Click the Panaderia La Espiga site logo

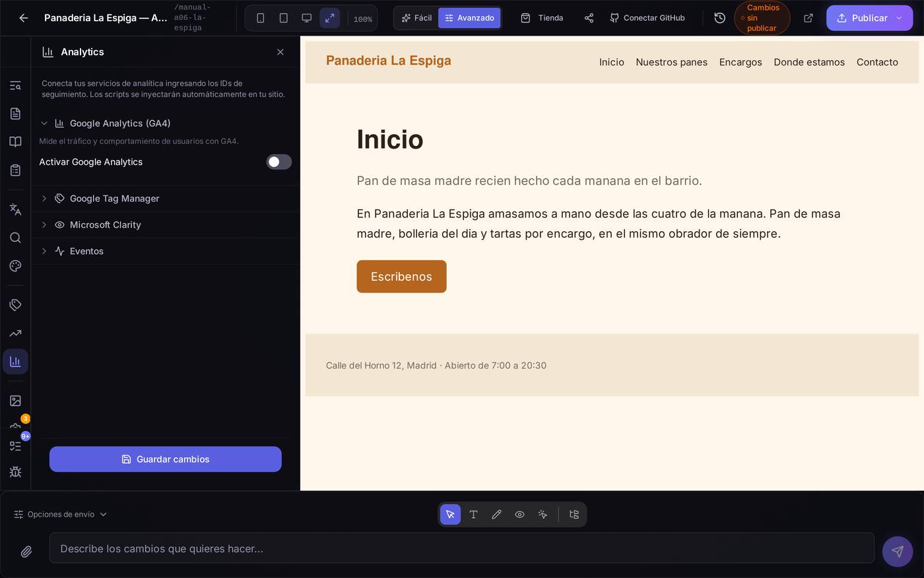coord(389,61)
